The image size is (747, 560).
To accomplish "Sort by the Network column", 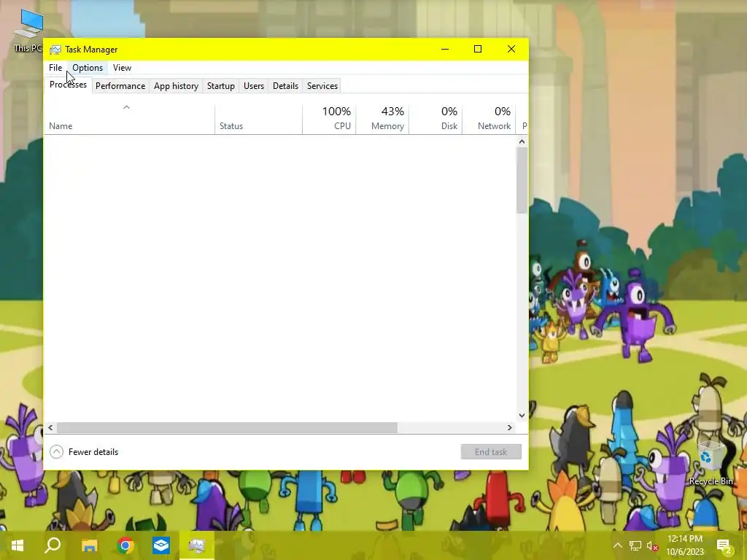I will (489, 119).
